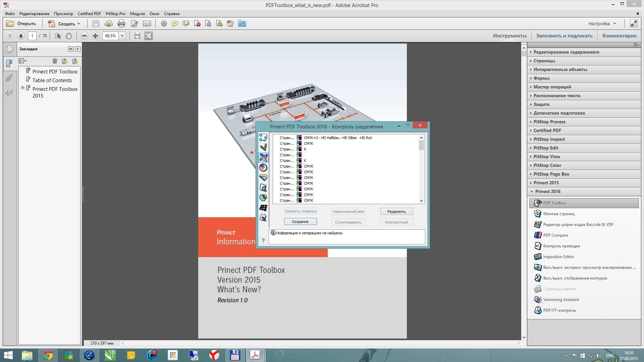Collapse the 'Prinect 2016' section
This screenshot has height=362, width=644.
point(584,191)
